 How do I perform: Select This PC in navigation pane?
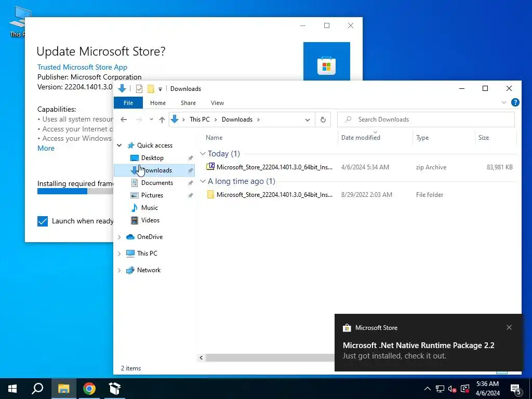147,254
